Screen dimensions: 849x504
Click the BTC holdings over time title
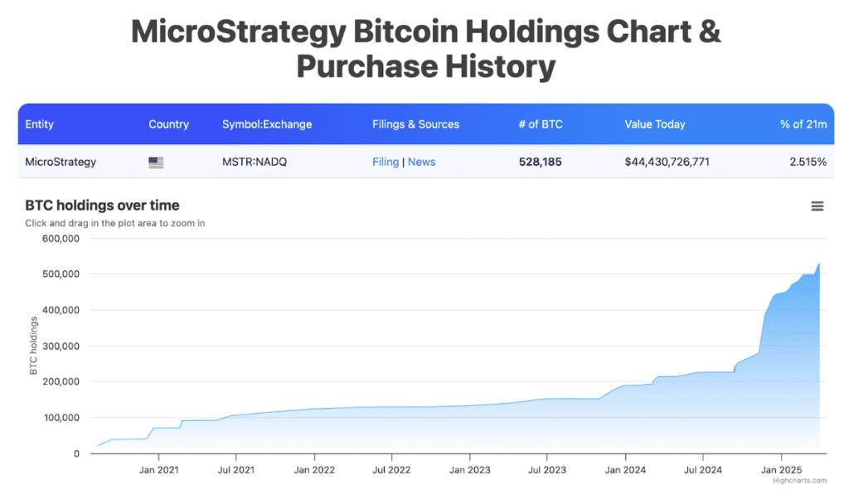point(102,206)
